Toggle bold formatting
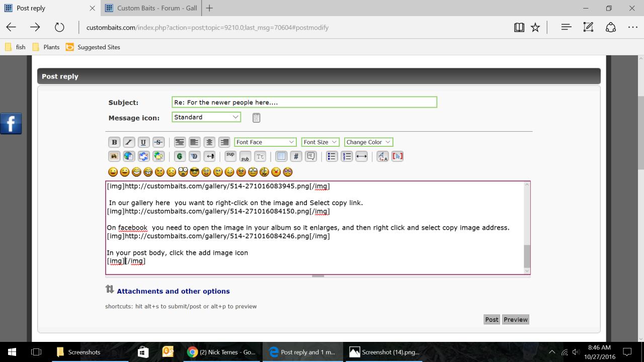This screenshot has height=362, width=644. [x=114, y=142]
